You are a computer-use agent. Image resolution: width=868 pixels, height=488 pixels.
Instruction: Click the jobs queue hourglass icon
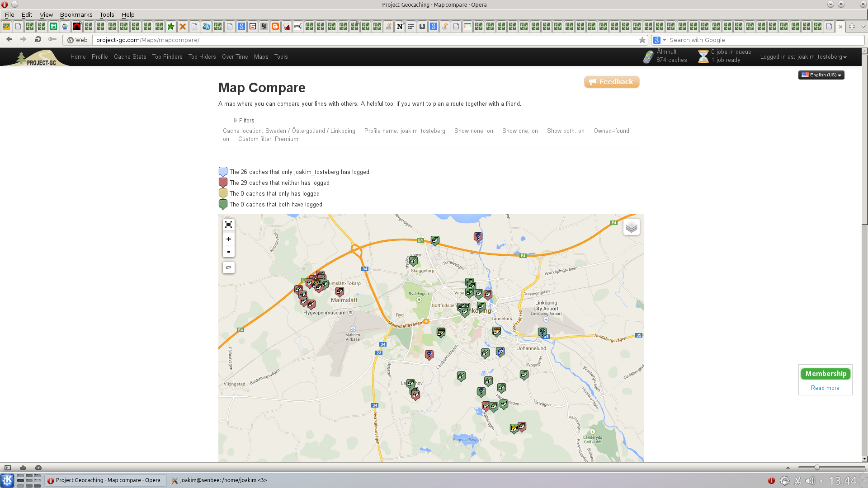(x=703, y=56)
